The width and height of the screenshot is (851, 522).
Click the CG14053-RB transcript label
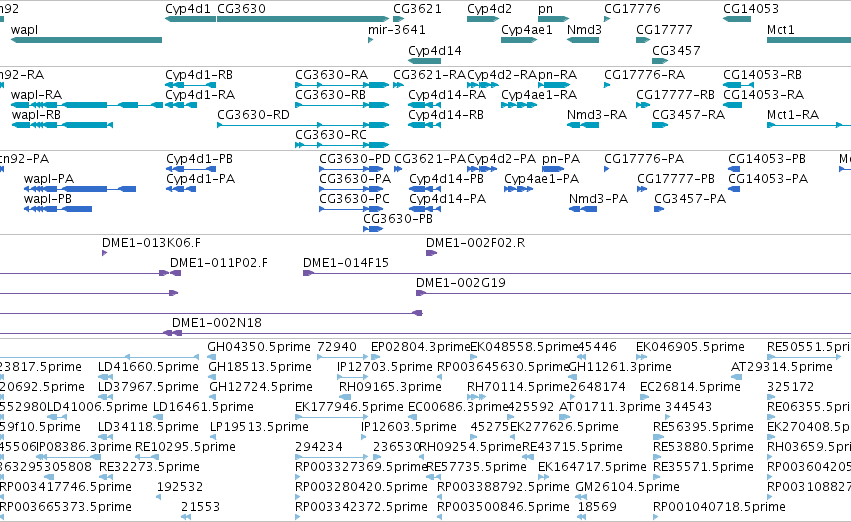pos(763,75)
